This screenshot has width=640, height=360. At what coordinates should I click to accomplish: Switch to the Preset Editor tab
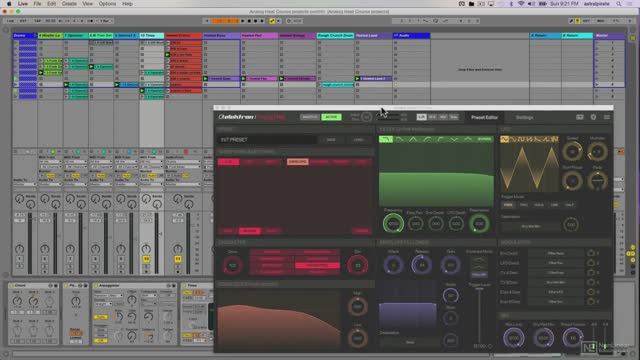coord(484,118)
